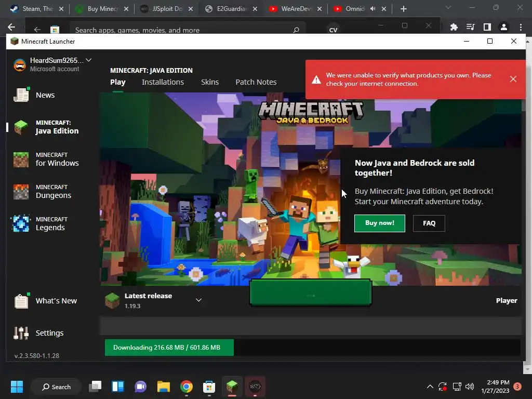
Task: Open launcher Settings
Action: [38, 333]
